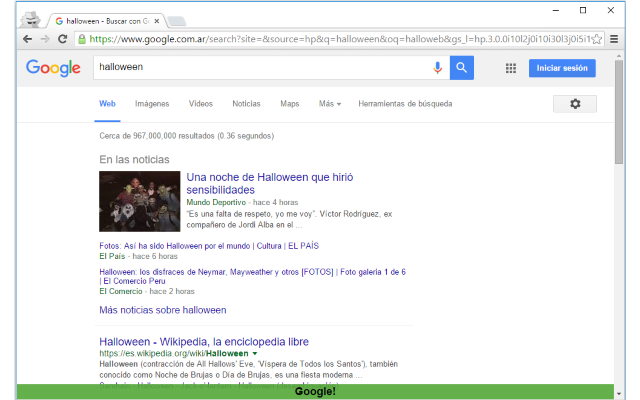640x400 pixels.
Task: Click the Google logo
Action: [53, 68]
